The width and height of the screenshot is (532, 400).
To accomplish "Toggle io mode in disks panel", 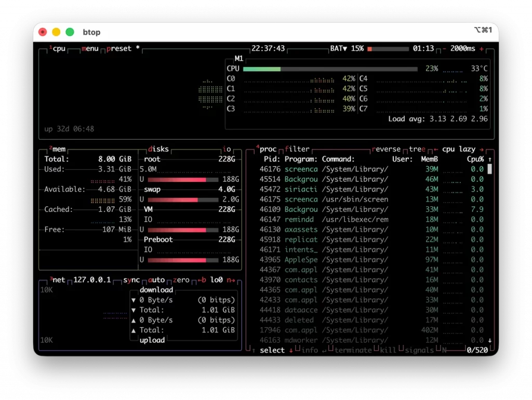I will [x=227, y=149].
